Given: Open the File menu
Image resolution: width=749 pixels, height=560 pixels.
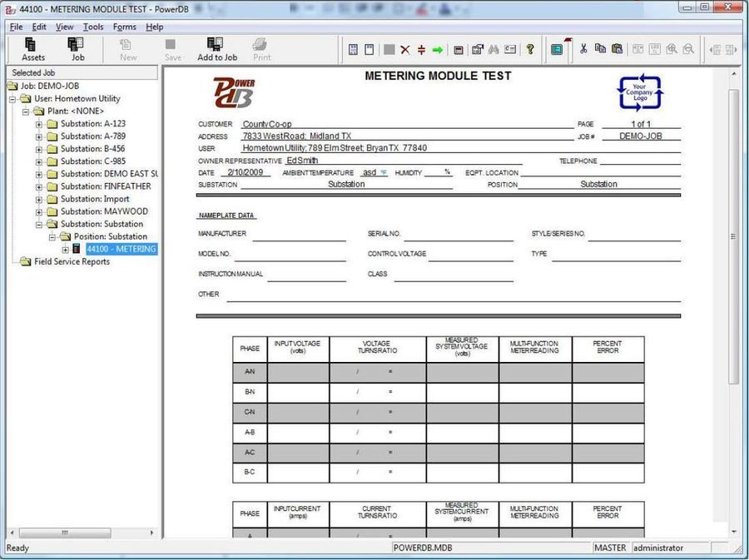Looking at the screenshot, I should (x=16, y=27).
